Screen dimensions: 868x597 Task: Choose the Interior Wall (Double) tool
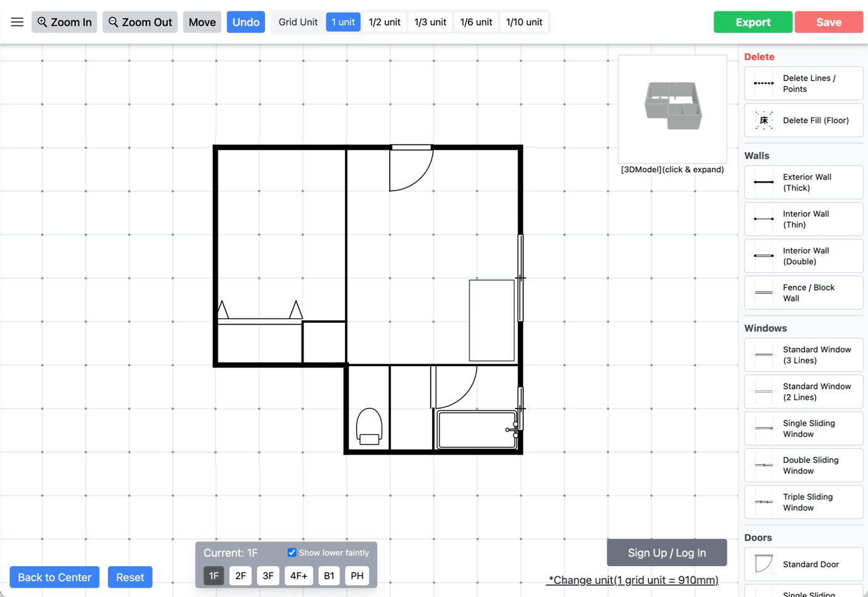(803, 255)
